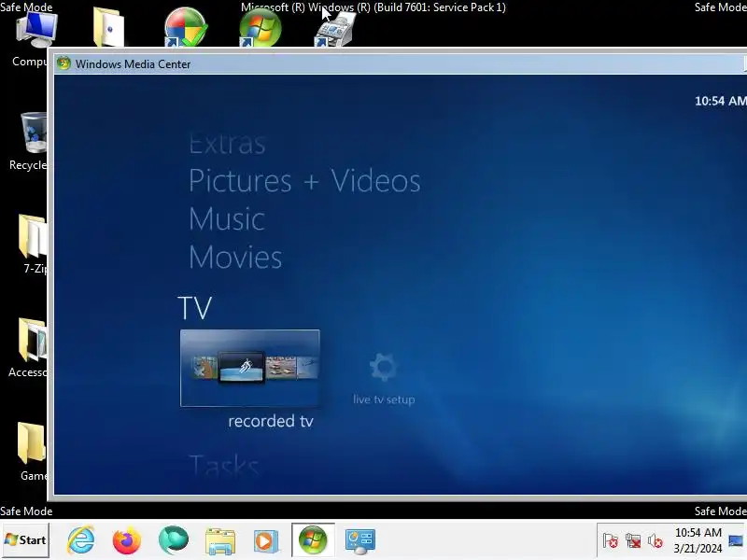Image resolution: width=747 pixels, height=560 pixels.
Task: Open the green swirl browser taskbar icon
Action: tap(174, 540)
